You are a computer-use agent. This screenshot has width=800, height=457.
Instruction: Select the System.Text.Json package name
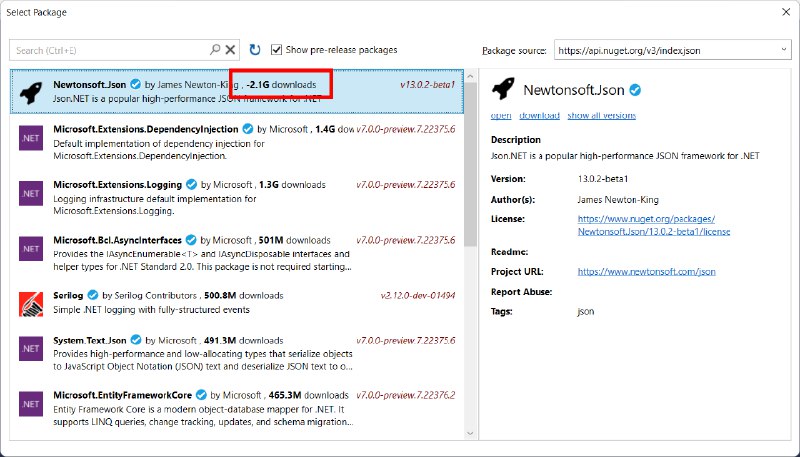[x=90, y=340]
